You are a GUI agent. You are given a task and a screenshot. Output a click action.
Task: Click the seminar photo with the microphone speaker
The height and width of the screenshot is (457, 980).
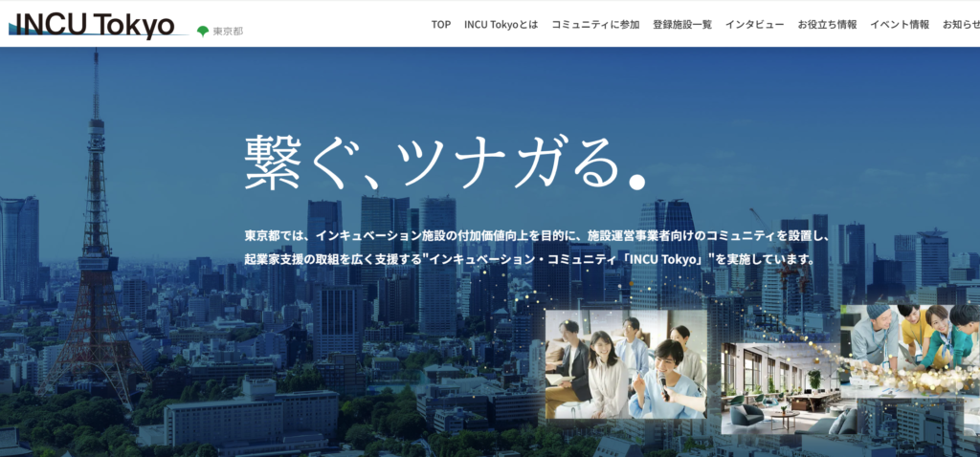tap(625, 363)
